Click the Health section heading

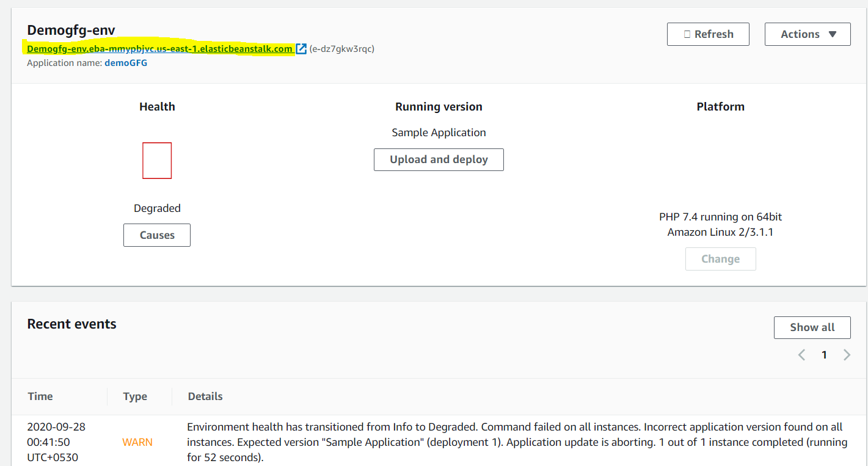157,107
